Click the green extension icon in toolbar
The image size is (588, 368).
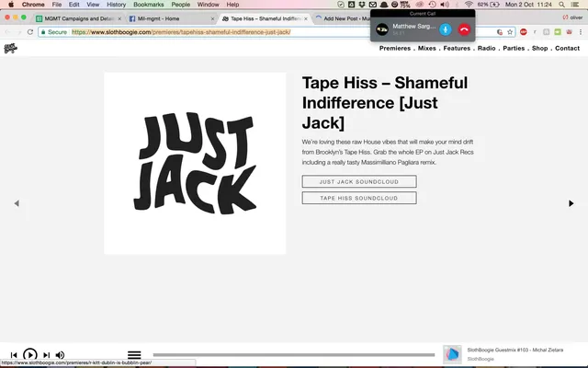558,32
